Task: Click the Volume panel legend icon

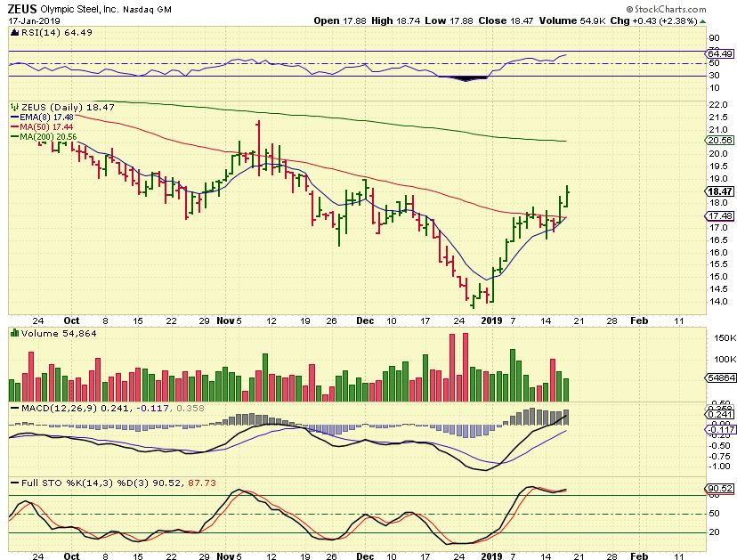Action: click(x=14, y=333)
